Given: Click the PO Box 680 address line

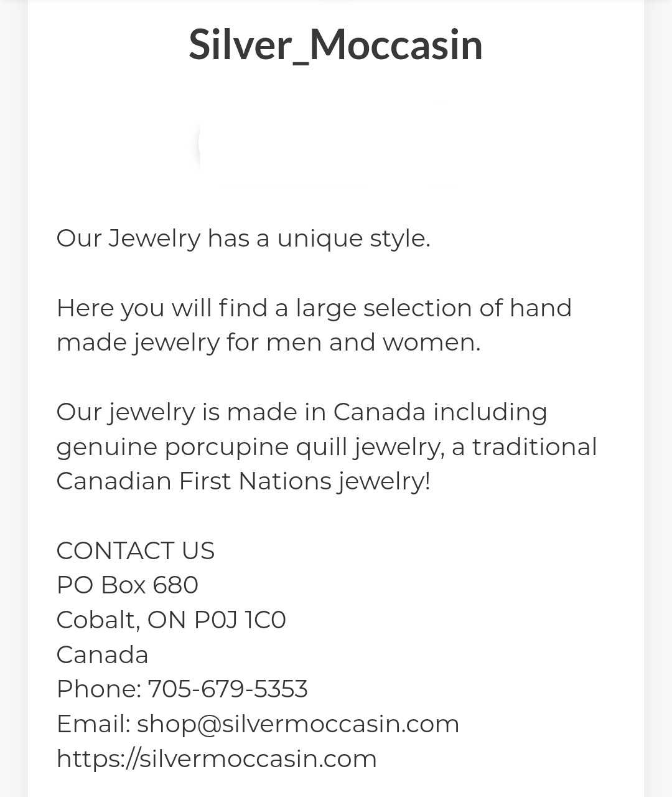Looking at the screenshot, I should 127,585.
